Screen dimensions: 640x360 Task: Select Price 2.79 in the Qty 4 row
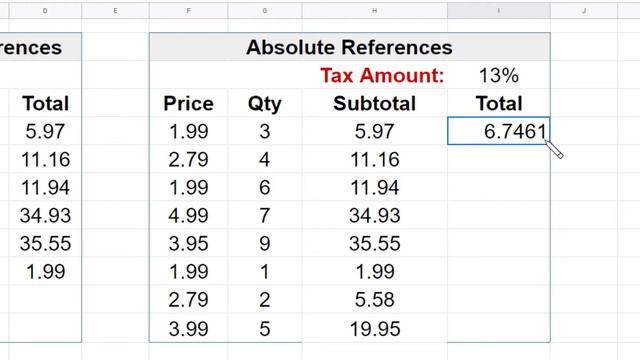pos(188,159)
